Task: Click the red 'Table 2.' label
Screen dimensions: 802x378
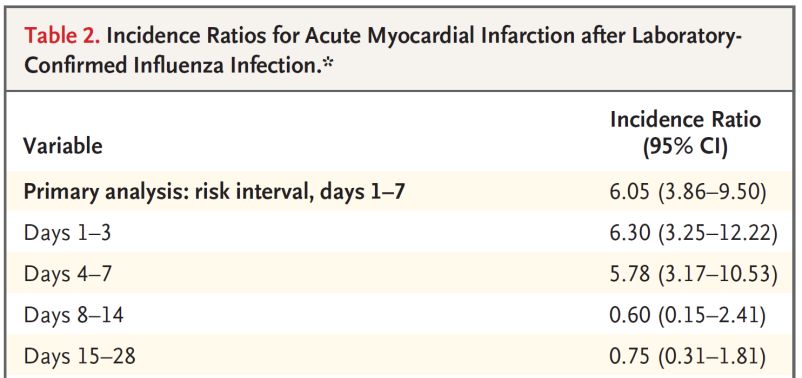Action: 61,36
